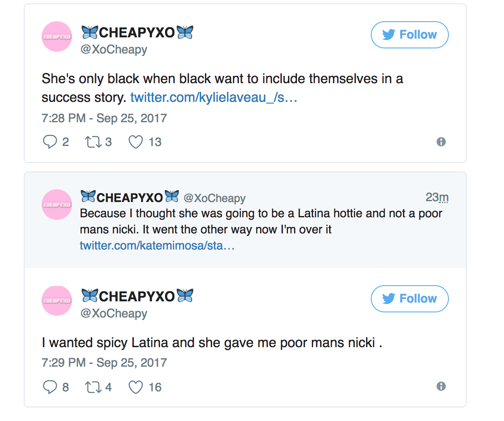This screenshot has width=504, height=421.
Task: Like the 7:28 PM tweet
Action: [x=135, y=142]
